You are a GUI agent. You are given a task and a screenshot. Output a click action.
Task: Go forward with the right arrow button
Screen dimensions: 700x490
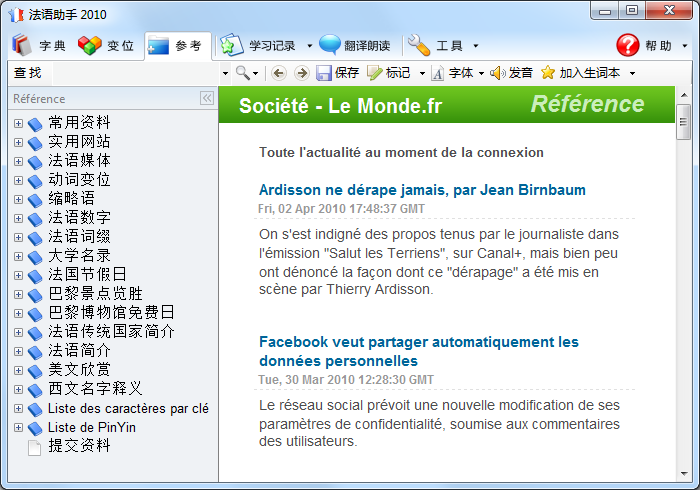(300, 73)
